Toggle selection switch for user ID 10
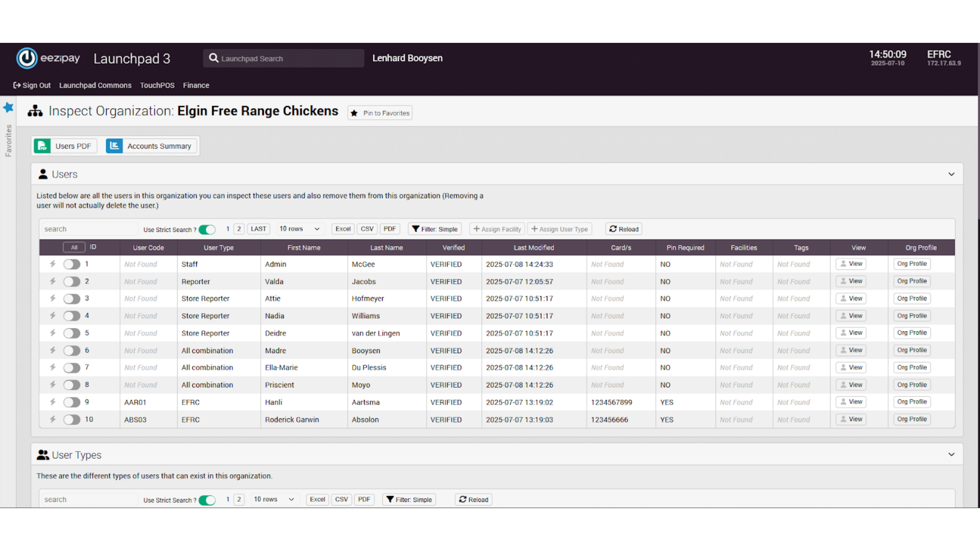980x551 pixels. (x=72, y=420)
